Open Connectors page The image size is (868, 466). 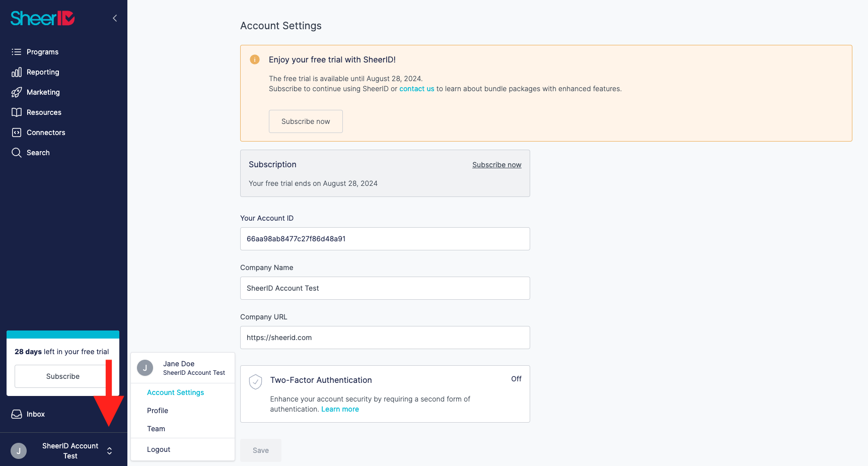point(46,132)
